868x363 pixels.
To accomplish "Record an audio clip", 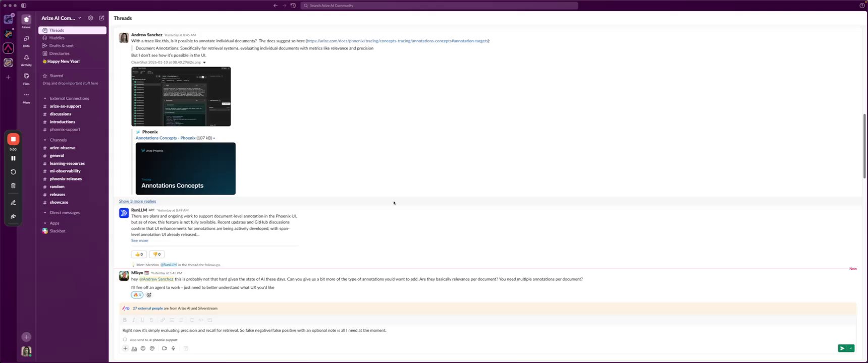I will 173,348.
